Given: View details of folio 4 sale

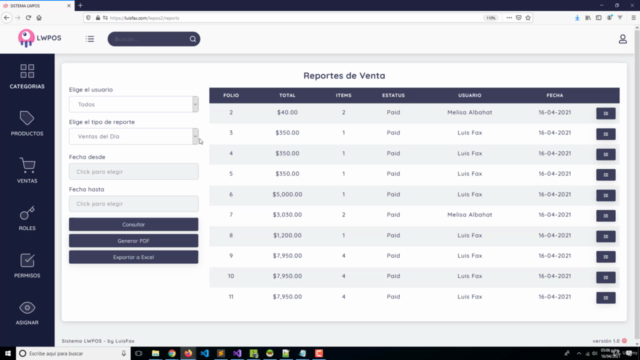Looking at the screenshot, I should [x=606, y=154].
